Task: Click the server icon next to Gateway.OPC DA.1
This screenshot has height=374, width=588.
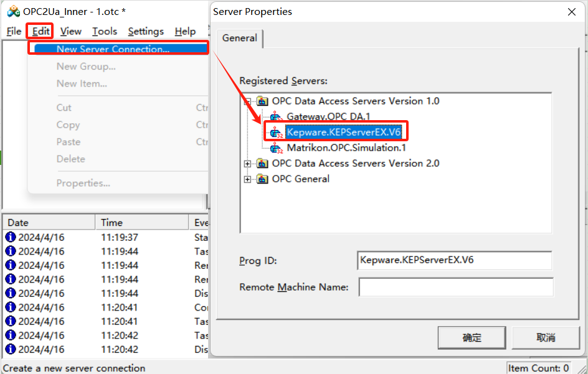Action: pyautogui.click(x=277, y=116)
